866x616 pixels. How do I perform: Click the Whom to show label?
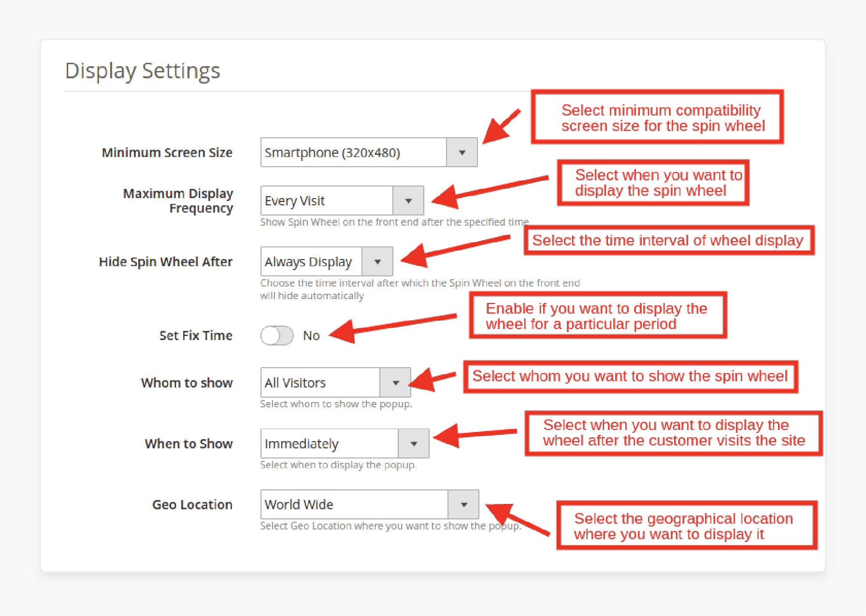coord(187,383)
